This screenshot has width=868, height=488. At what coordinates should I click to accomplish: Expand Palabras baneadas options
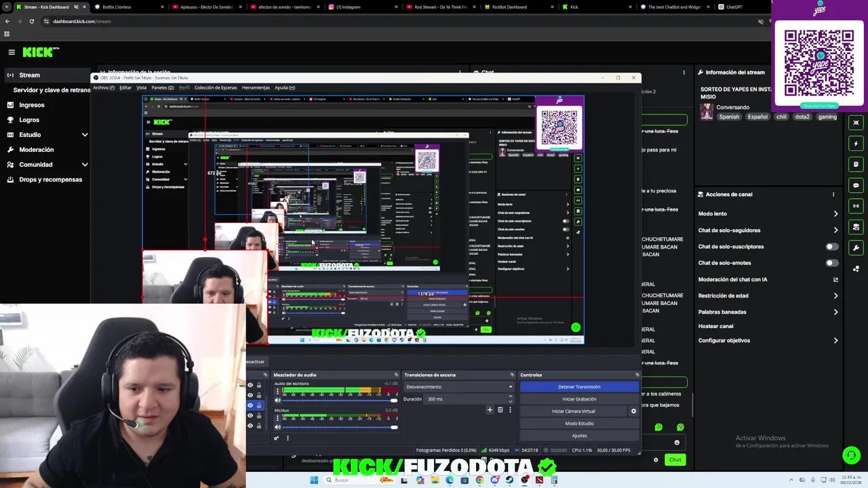[835, 312]
